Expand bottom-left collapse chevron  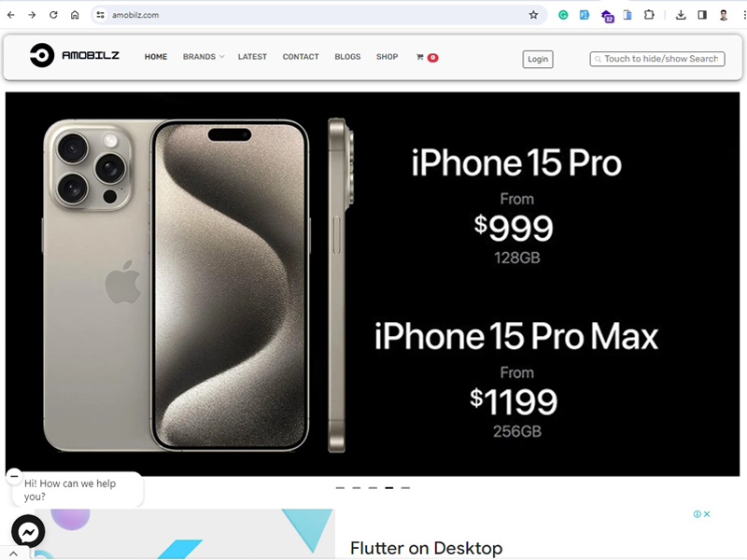click(x=13, y=553)
